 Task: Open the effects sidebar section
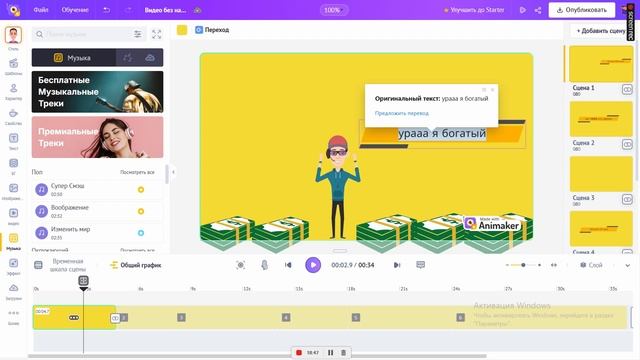click(x=13, y=267)
